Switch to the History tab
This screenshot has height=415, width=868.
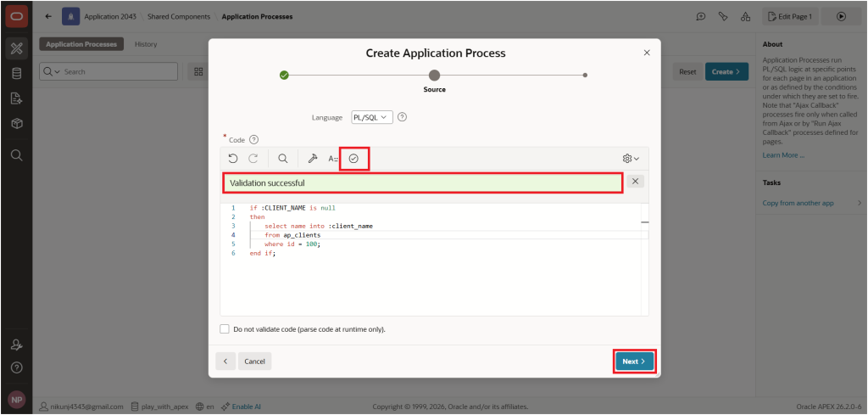pyautogui.click(x=146, y=44)
